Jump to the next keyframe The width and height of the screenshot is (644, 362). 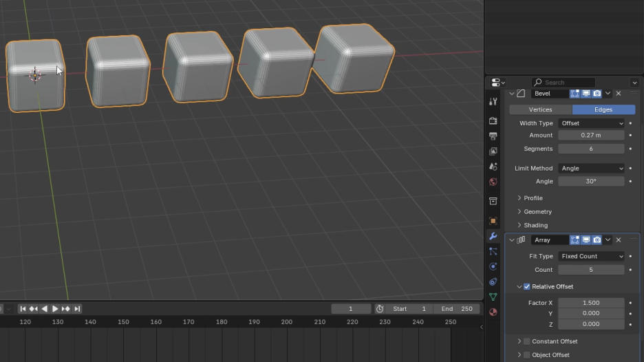[66, 309]
